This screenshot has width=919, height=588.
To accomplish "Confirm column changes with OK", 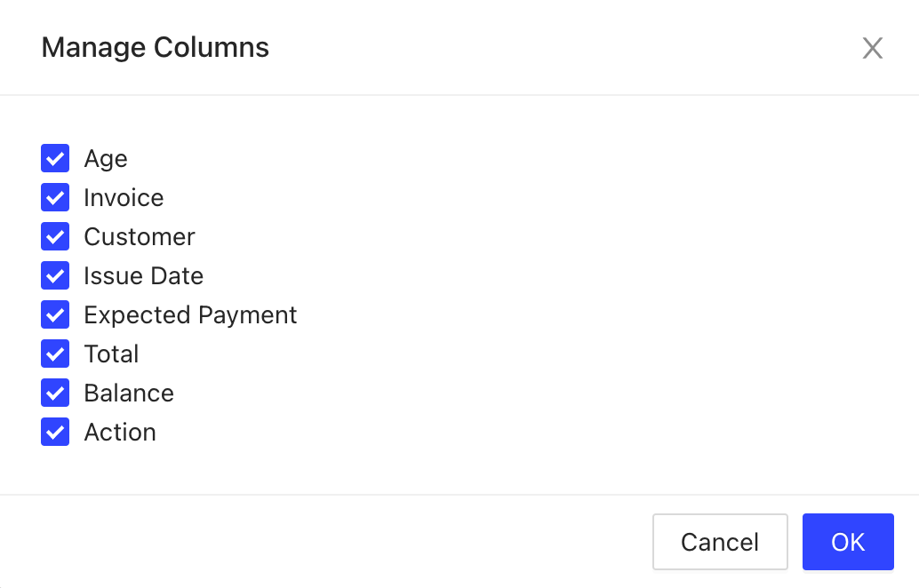I will (x=847, y=542).
